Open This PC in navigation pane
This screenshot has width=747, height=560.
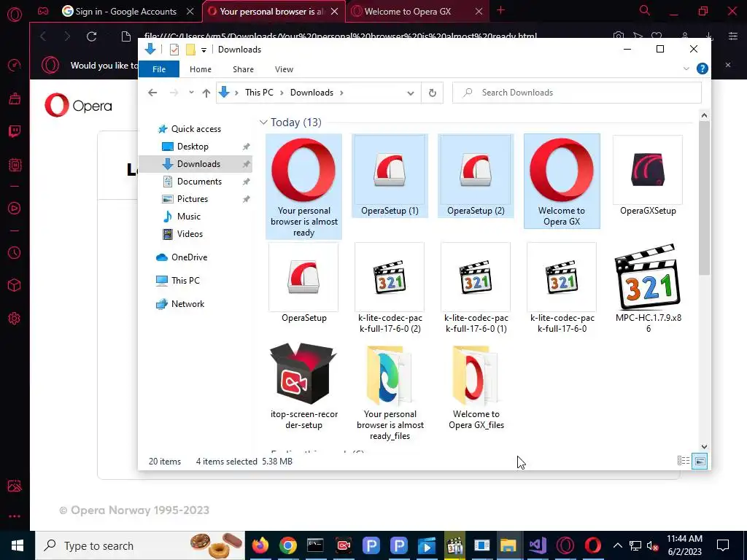click(185, 281)
